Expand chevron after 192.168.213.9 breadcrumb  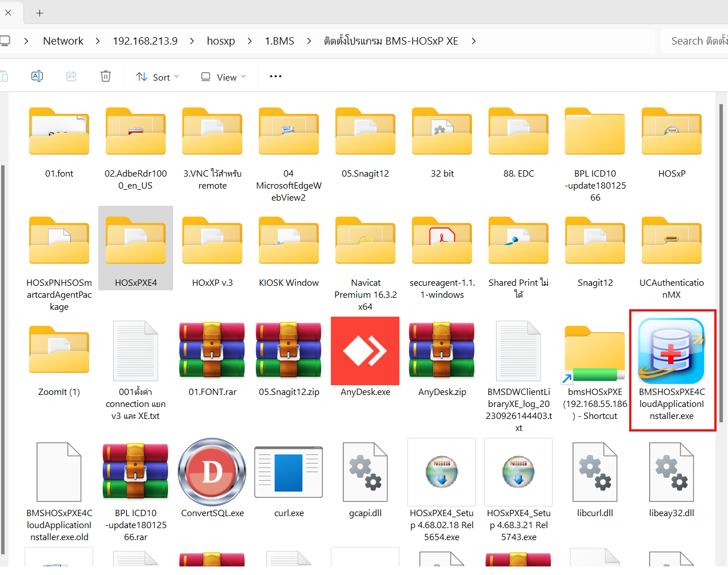point(192,41)
